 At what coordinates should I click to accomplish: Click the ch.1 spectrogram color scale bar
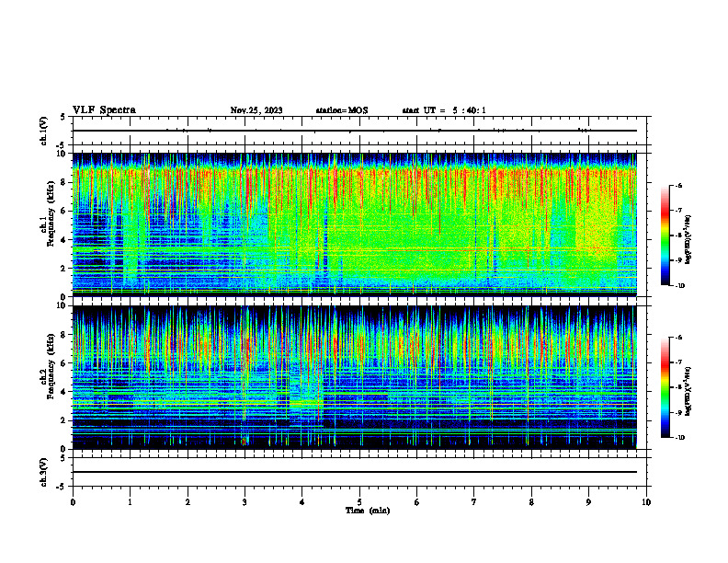pos(665,236)
